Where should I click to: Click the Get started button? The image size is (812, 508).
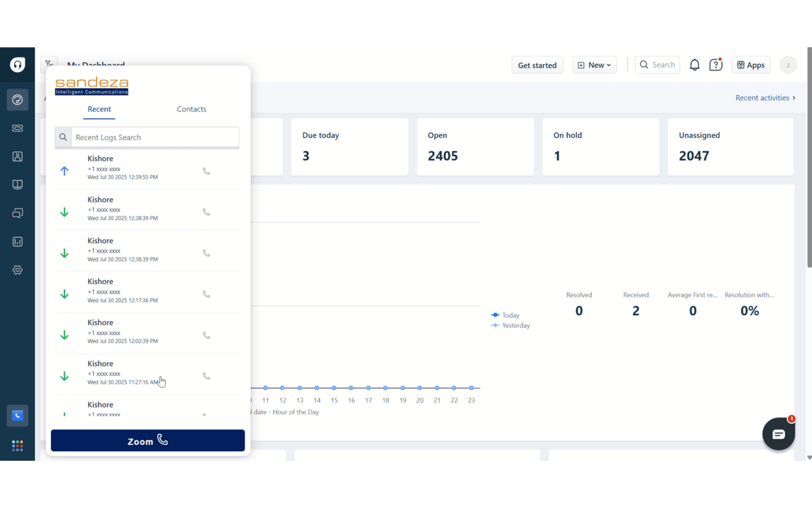[537, 65]
